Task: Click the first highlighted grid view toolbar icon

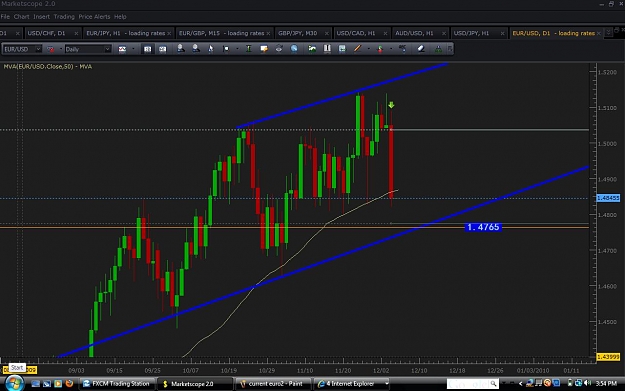Action: [147, 49]
